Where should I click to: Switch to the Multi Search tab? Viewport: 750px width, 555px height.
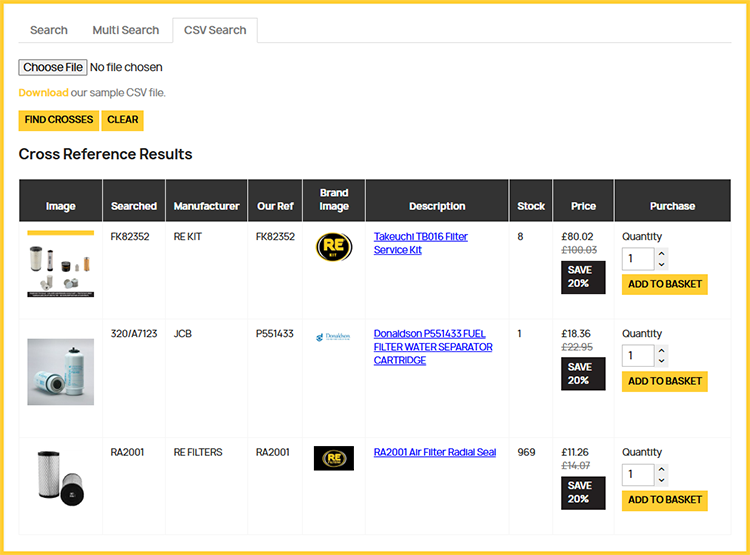pyautogui.click(x=126, y=30)
